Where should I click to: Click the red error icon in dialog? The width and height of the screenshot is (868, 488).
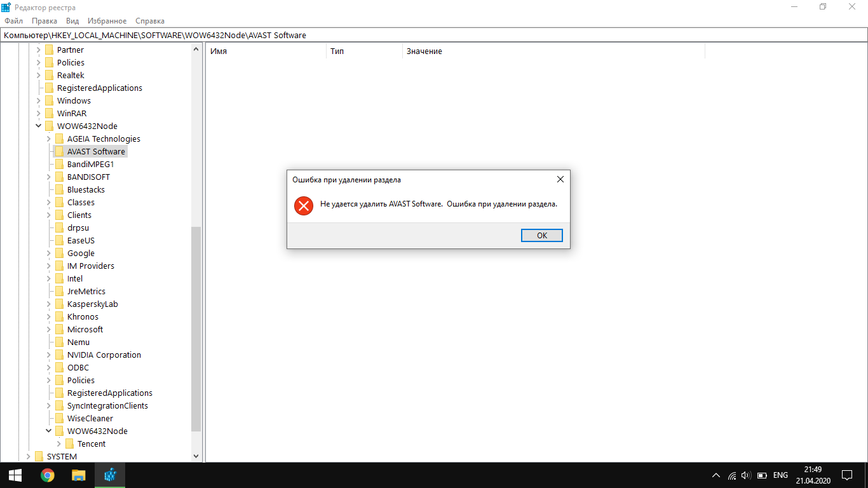[304, 205]
